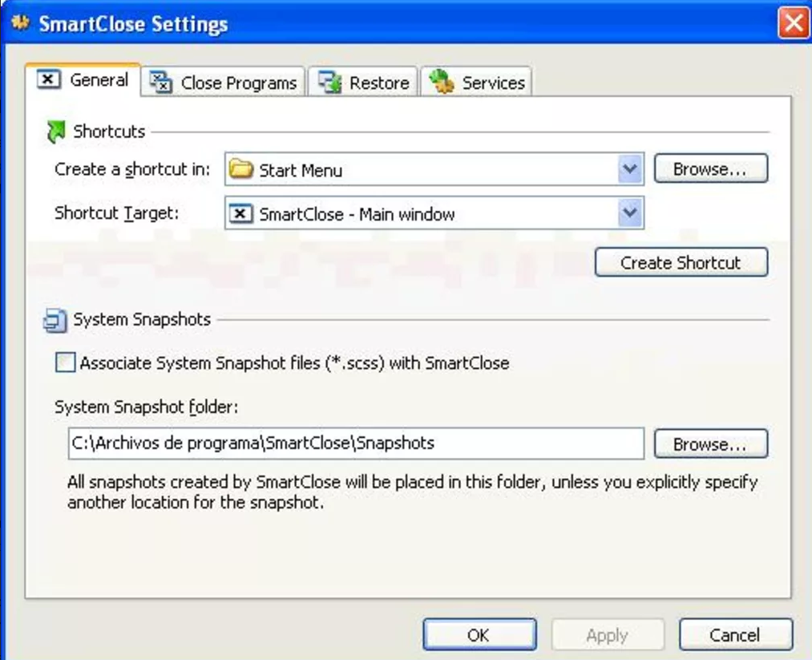Click the Services tab gears icon
The image size is (812, 660).
(441, 83)
